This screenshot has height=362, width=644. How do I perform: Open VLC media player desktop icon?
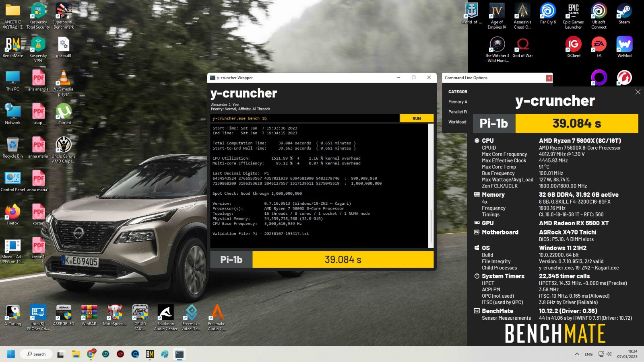pos(64,83)
